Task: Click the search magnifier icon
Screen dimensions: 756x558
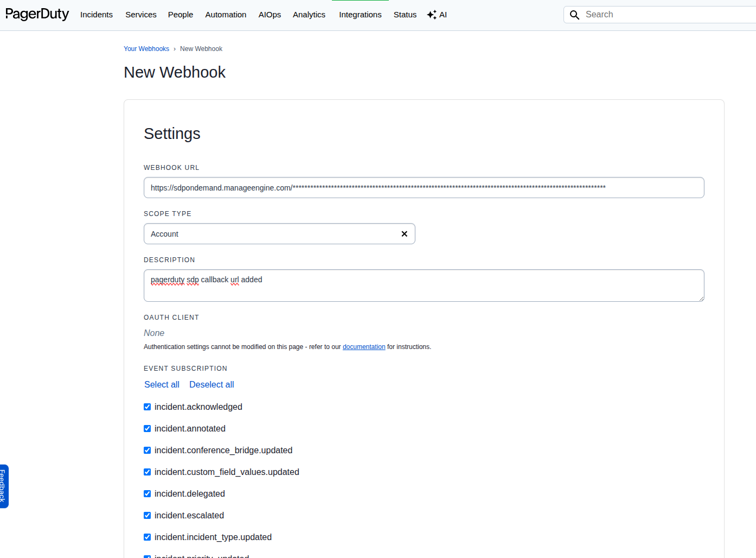Action: point(574,15)
